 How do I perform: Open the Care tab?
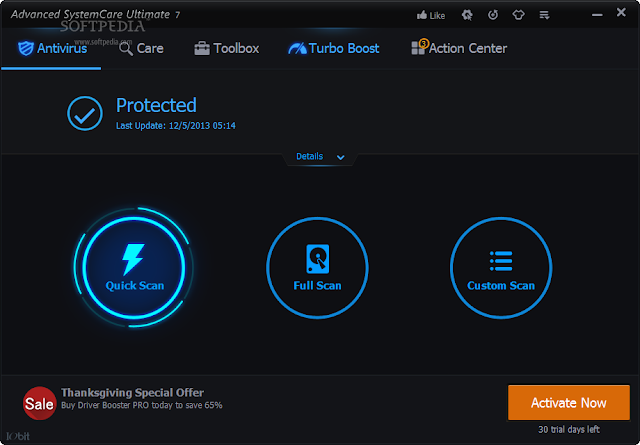(141, 49)
